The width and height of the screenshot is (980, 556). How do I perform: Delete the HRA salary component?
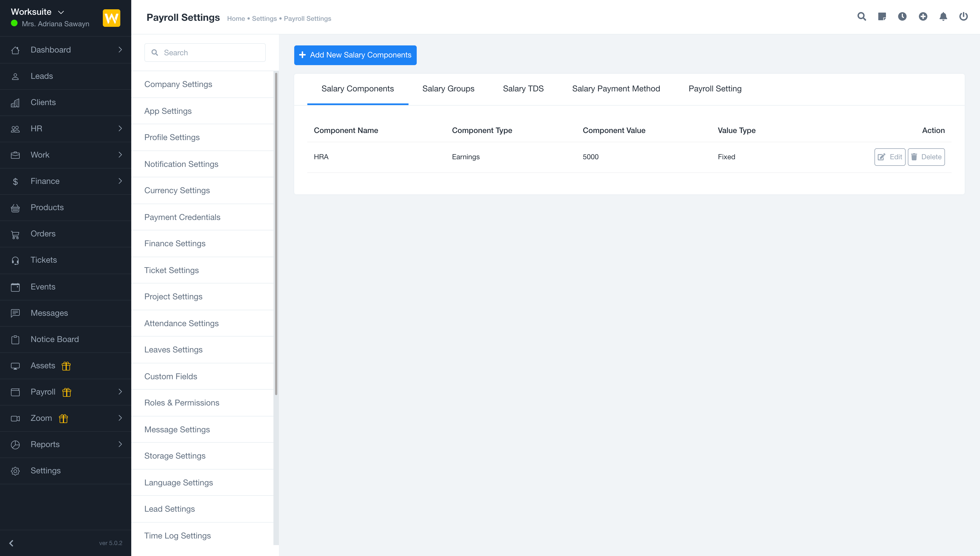click(926, 157)
